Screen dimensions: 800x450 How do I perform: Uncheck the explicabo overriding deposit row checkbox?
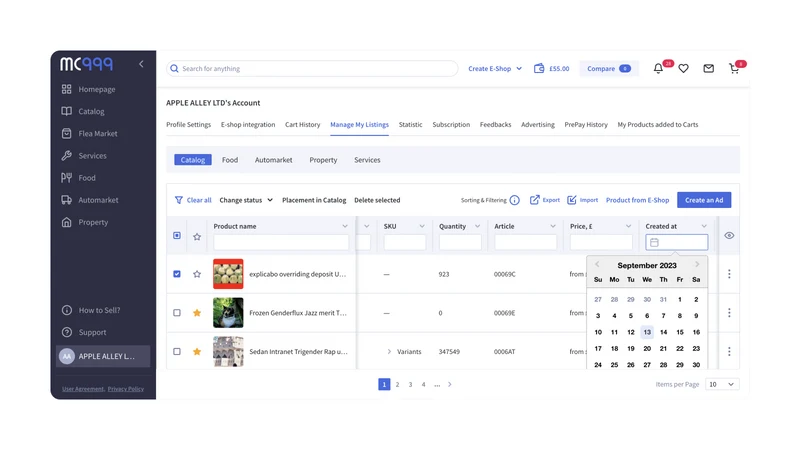[177, 274]
